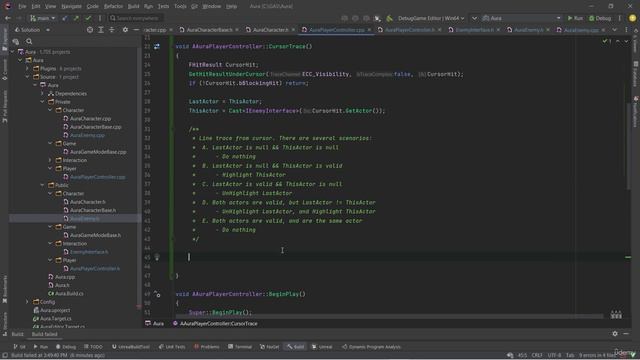
Task: Open the Problems tool window
Action: tap(207, 347)
